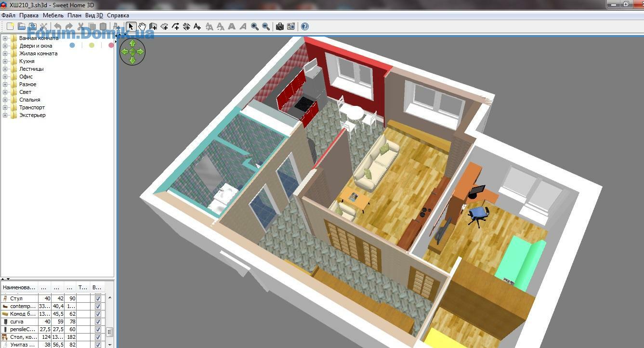Select the pan hand tool

click(142, 26)
